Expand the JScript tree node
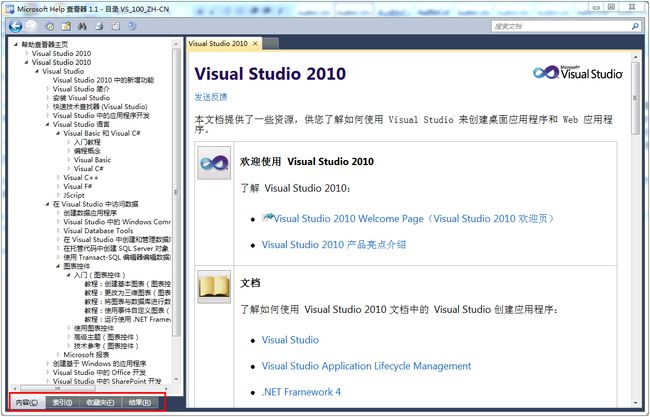Image resolution: width=650 pixels, height=417 pixels. [x=58, y=195]
